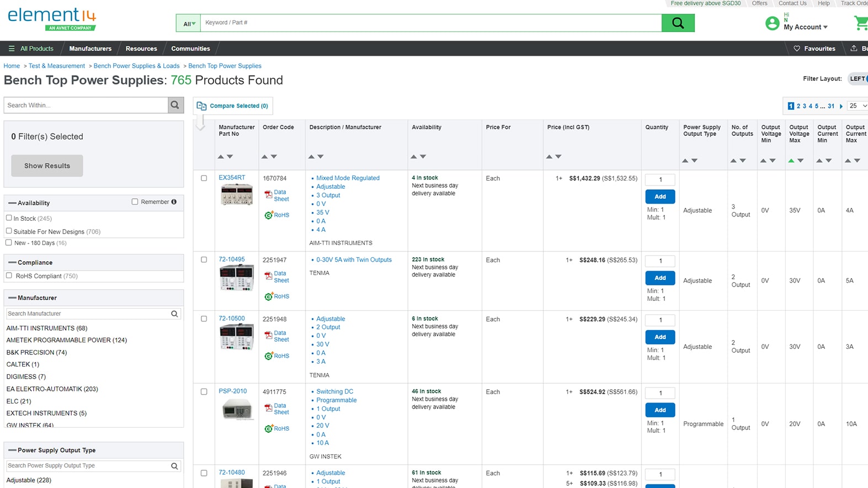Click the Compare Selected icon

click(201, 106)
